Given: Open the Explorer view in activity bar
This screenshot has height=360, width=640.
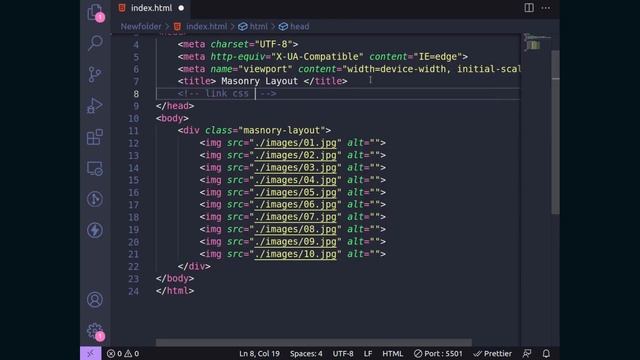Looking at the screenshot, I should tap(95, 12).
